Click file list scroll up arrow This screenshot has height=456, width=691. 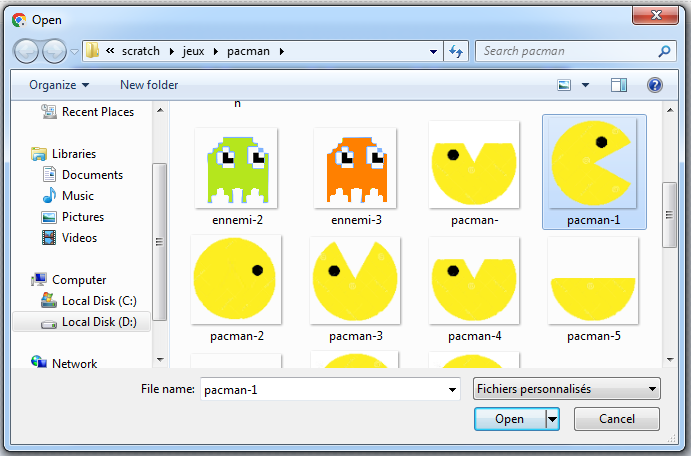pyautogui.click(x=670, y=110)
